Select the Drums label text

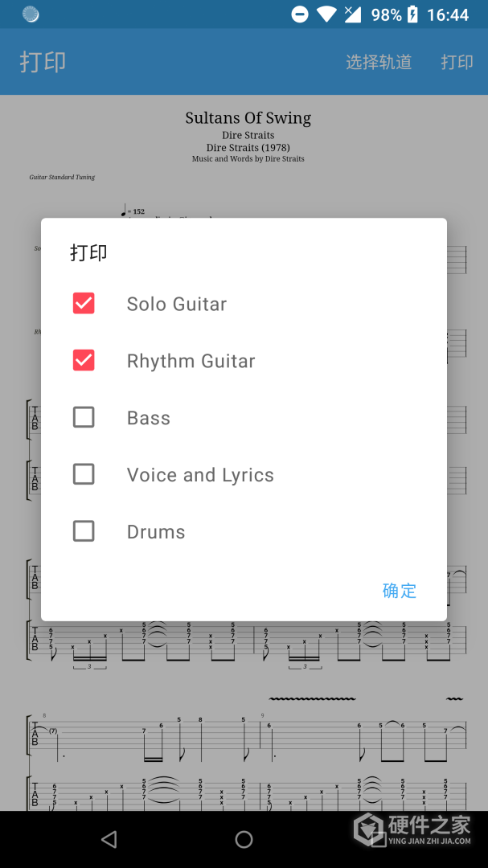click(156, 532)
